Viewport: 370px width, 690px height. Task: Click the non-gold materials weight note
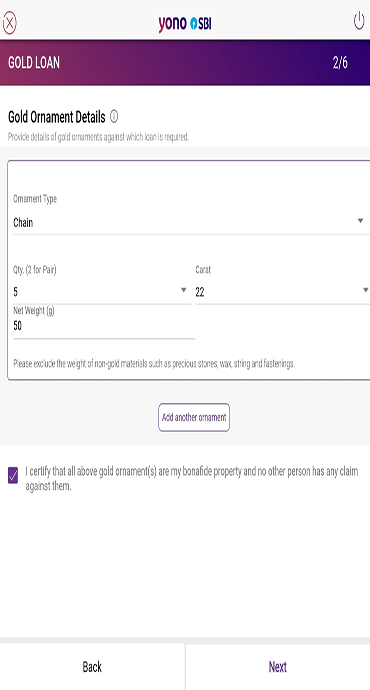click(x=154, y=364)
